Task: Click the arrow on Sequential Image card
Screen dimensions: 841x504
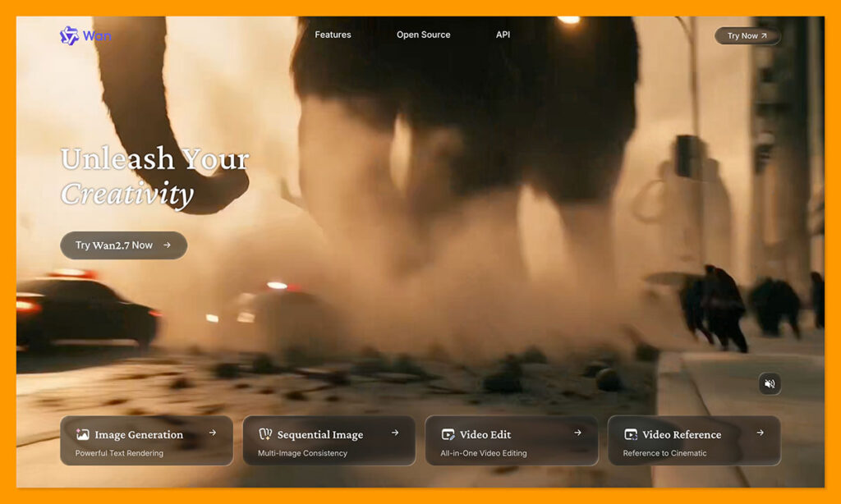Action: (x=395, y=433)
